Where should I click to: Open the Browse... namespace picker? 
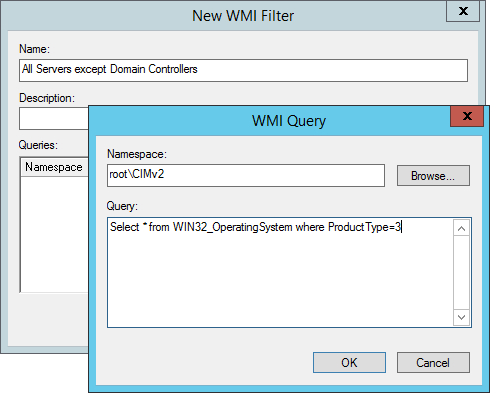pos(433,175)
